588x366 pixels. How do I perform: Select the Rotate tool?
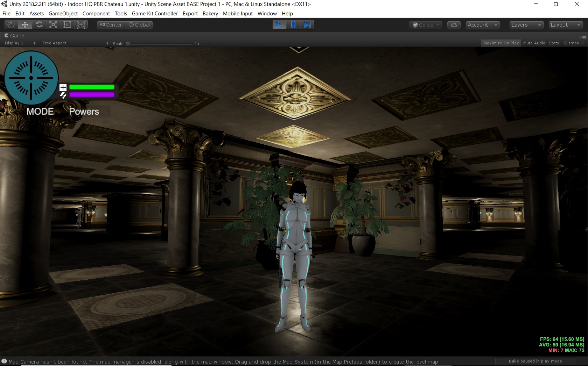39,24
